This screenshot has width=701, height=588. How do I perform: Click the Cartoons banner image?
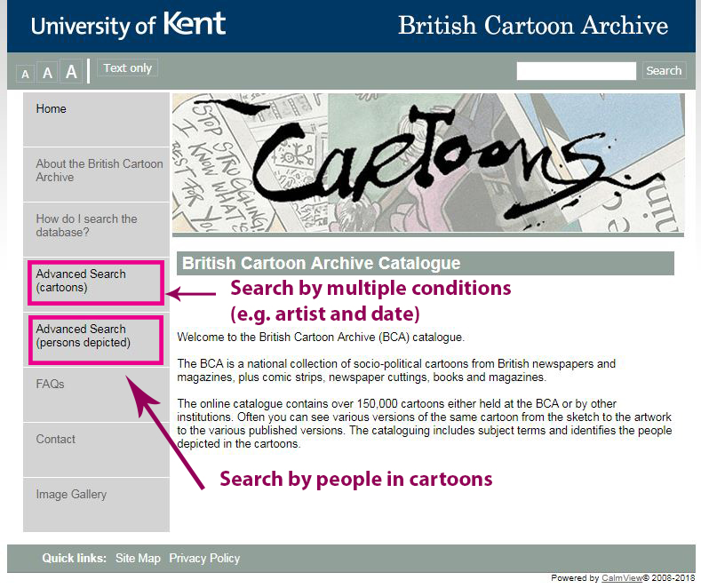click(427, 163)
